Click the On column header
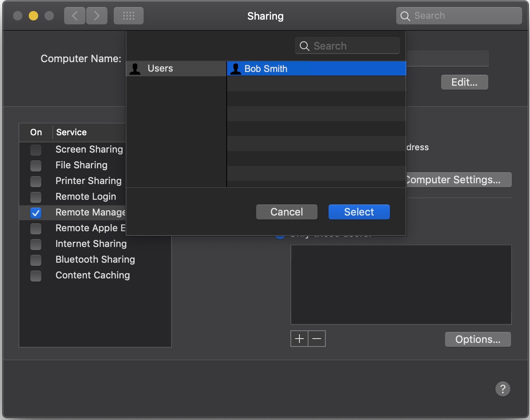 (36, 132)
